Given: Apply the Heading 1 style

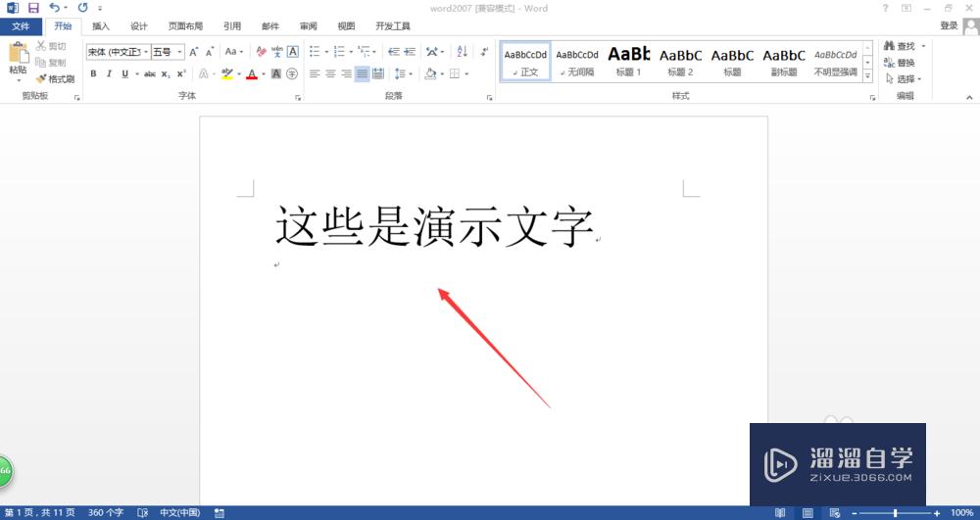Looking at the screenshot, I should (x=629, y=61).
